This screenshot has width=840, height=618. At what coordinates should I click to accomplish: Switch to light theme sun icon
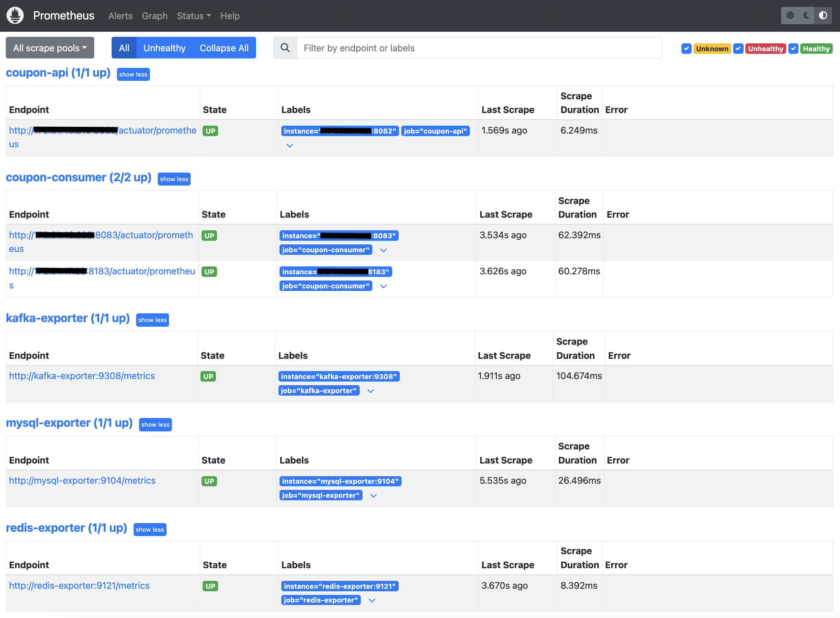(x=790, y=15)
